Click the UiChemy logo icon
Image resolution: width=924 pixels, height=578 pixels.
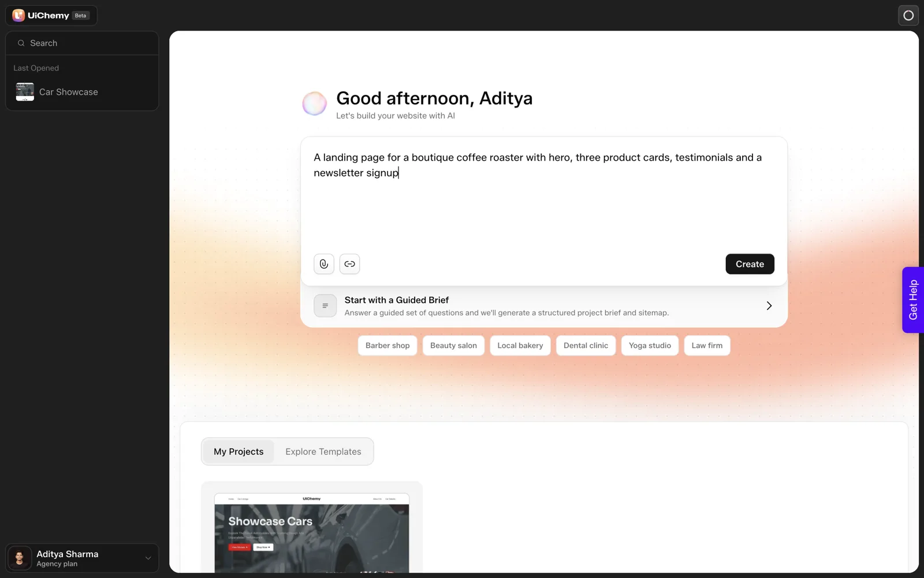point(18,16)
